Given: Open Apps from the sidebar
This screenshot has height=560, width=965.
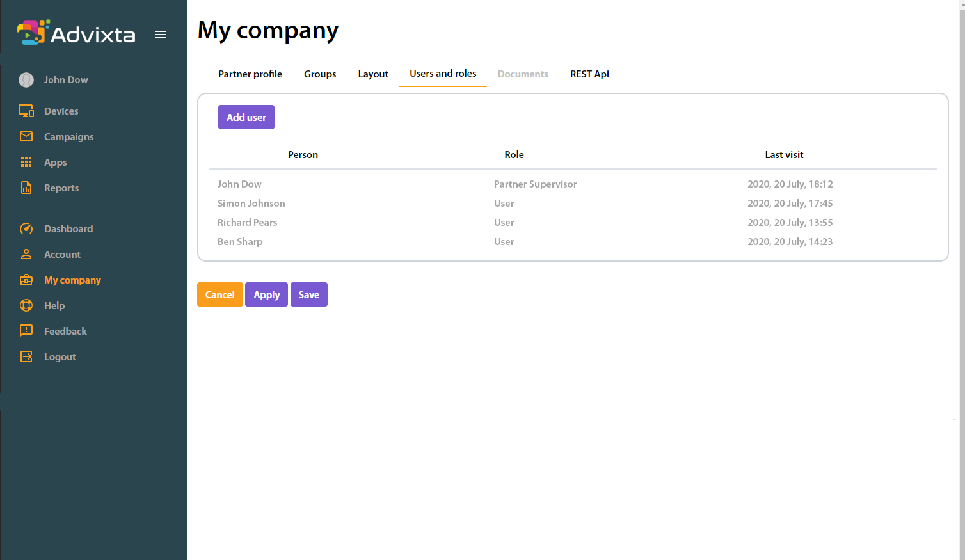Looking at the screenshot, I should click(x=56, y=163).
